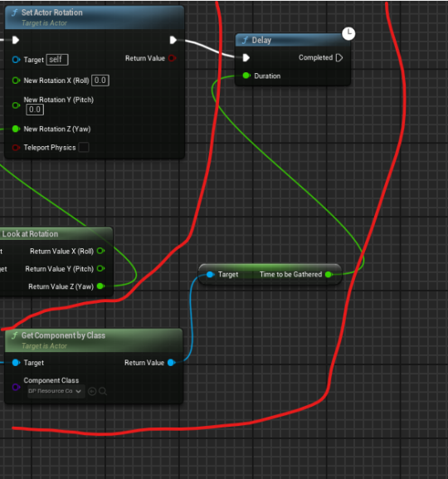Click Target pin on Get Component by Class
Image resolution: width=448 pixels, height=479 pixels.
(16, 363)
